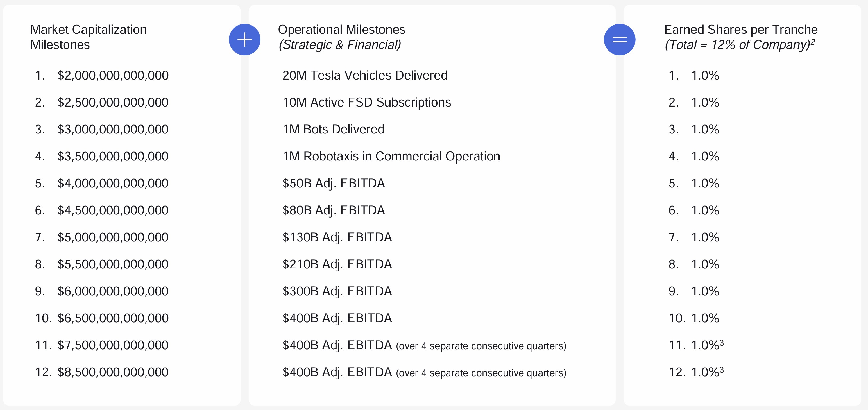Select the $8,500,000,000,000 market cap milestone
The width and height of the screenshot is (868, 410).
point(113,372)
